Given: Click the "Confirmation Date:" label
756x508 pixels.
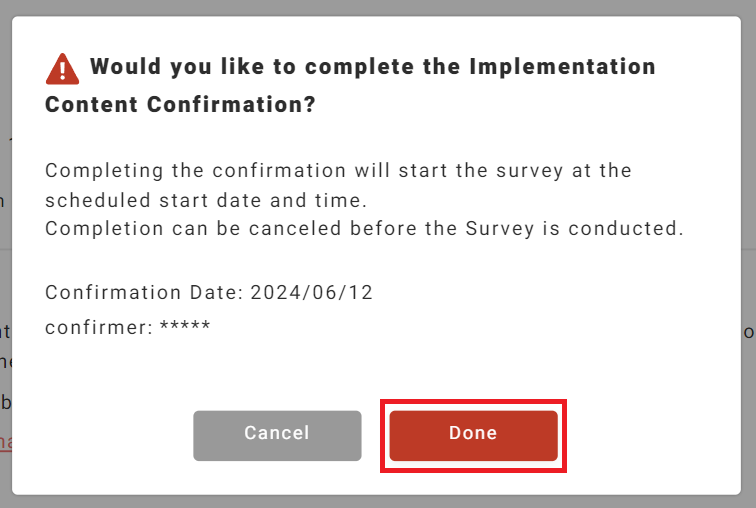Looking at the screenshot, I should click(x=143, y=292).
